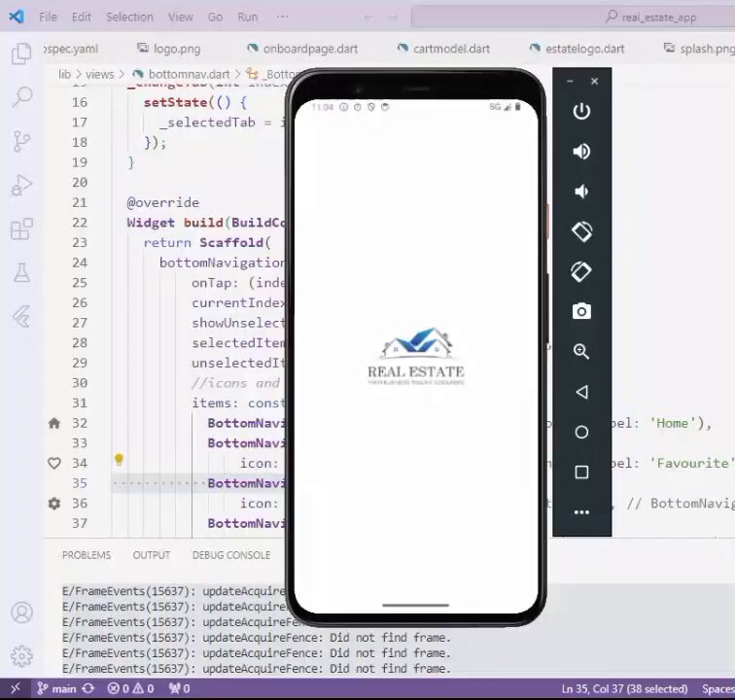Synchronize changes icon in status bar
The width and height of the screenshot is (735, 700).
coord(88,688)
